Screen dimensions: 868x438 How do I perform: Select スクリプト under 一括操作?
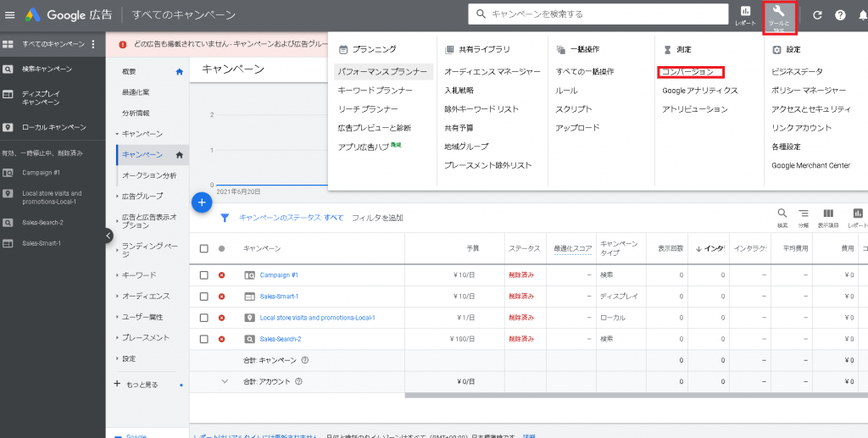click(574, 109)
